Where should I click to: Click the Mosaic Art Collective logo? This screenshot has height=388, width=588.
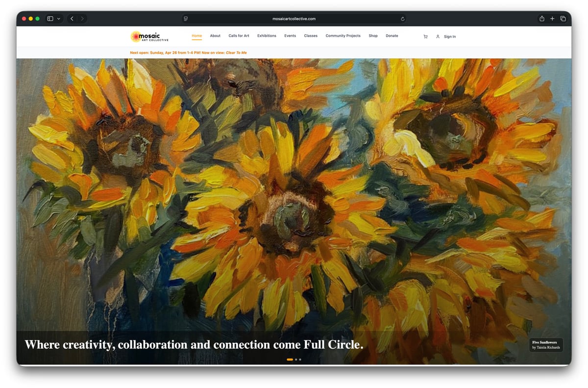pos(148,36)
